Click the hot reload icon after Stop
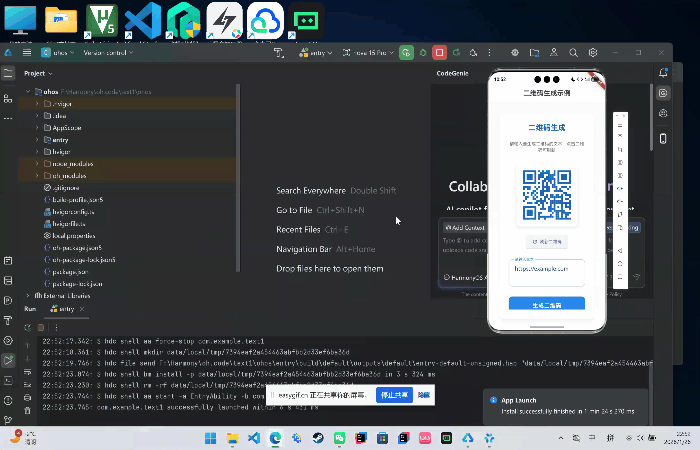This screenshot has width=700, height=450. coord(456,53)
